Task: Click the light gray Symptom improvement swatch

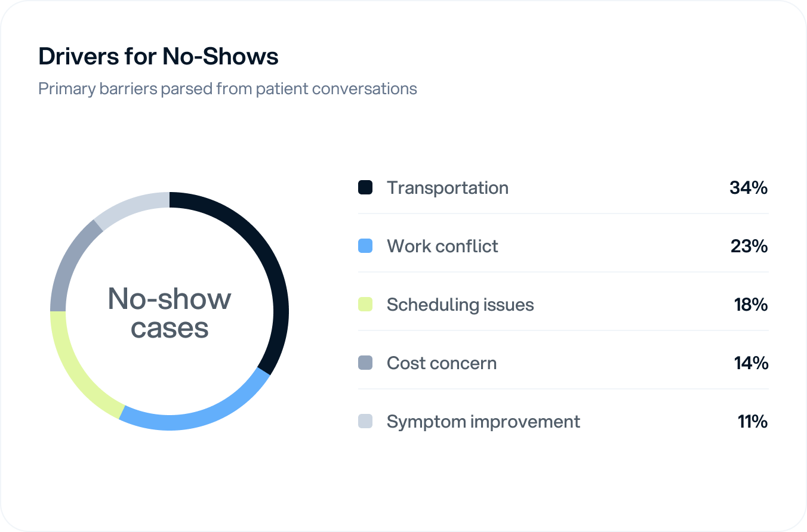Action: (365, 421)
